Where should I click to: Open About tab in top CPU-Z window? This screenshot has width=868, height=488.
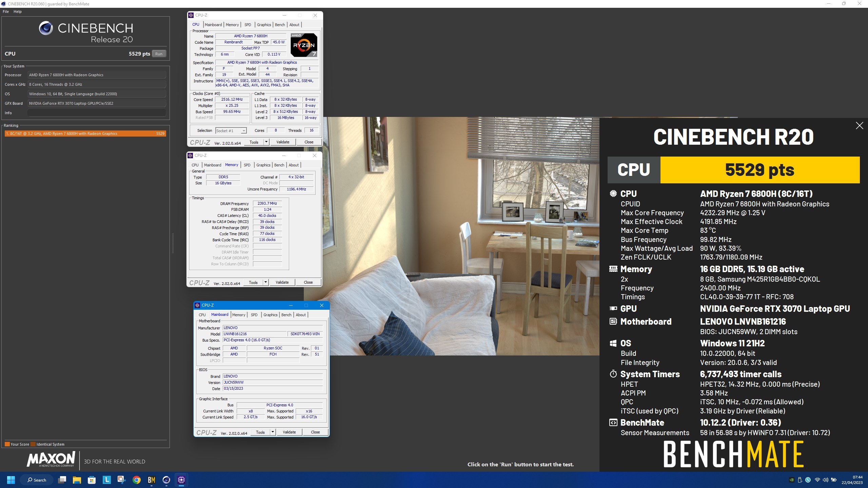tap(294, 25)
